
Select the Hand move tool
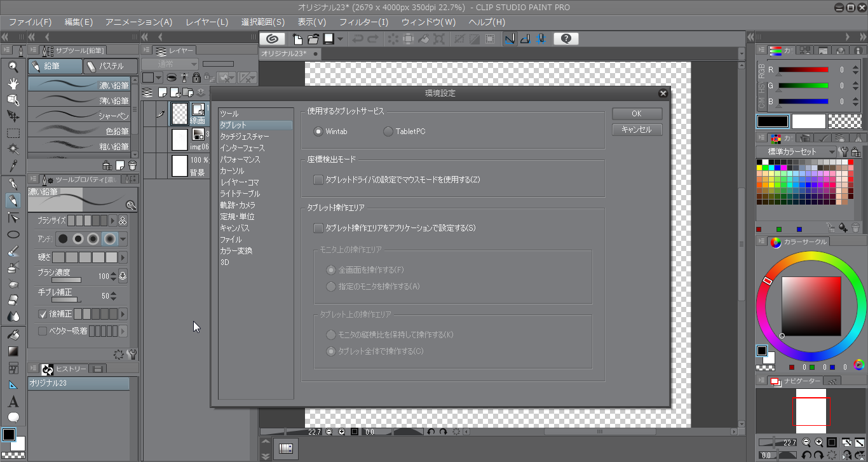13,83
